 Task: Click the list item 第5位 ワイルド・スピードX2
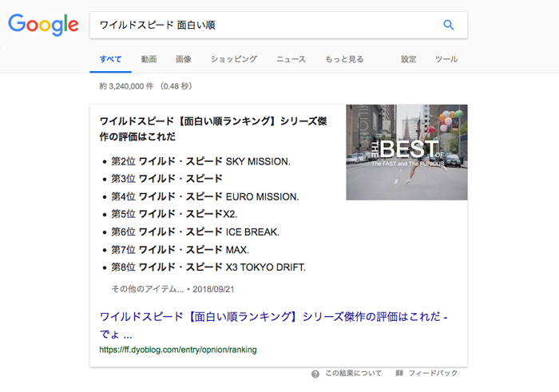174,214
